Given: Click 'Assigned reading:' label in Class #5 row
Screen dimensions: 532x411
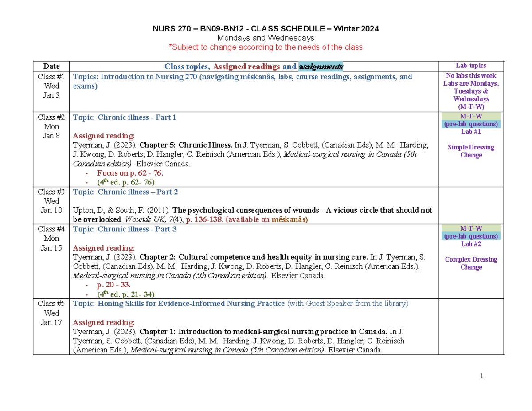Looking at the screenshot, I should tap(104, 322).
